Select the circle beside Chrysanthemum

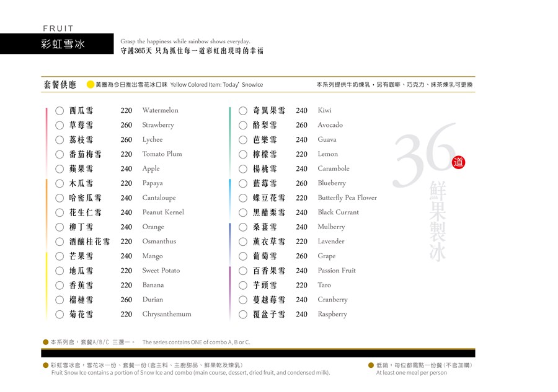point(60,315)
